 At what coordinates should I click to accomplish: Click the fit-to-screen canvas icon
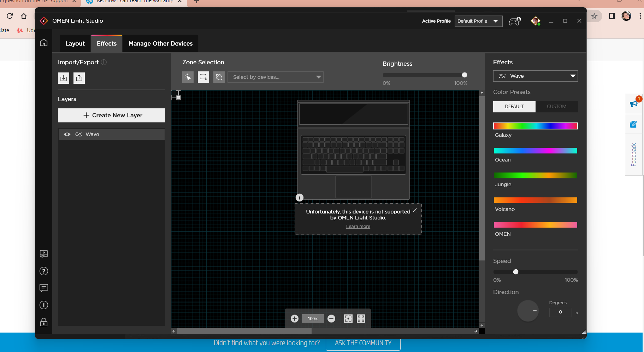pyautogui.click(x=348, y=319)
